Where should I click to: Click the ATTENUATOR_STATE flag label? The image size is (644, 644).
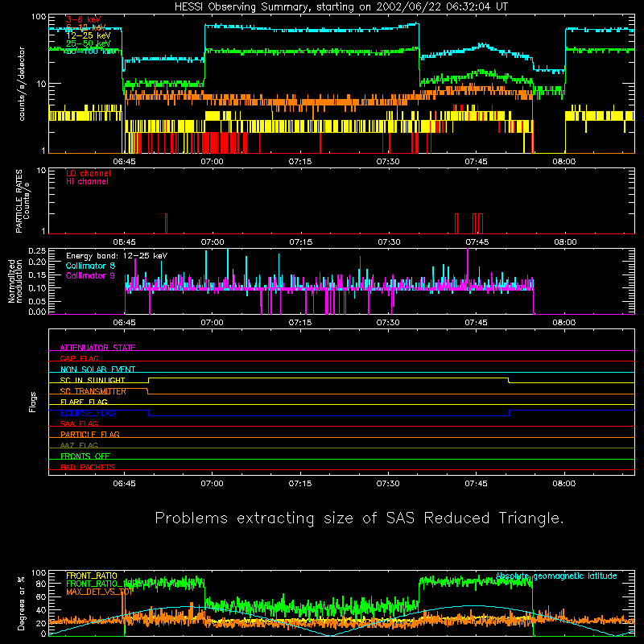tap(97, 348)
